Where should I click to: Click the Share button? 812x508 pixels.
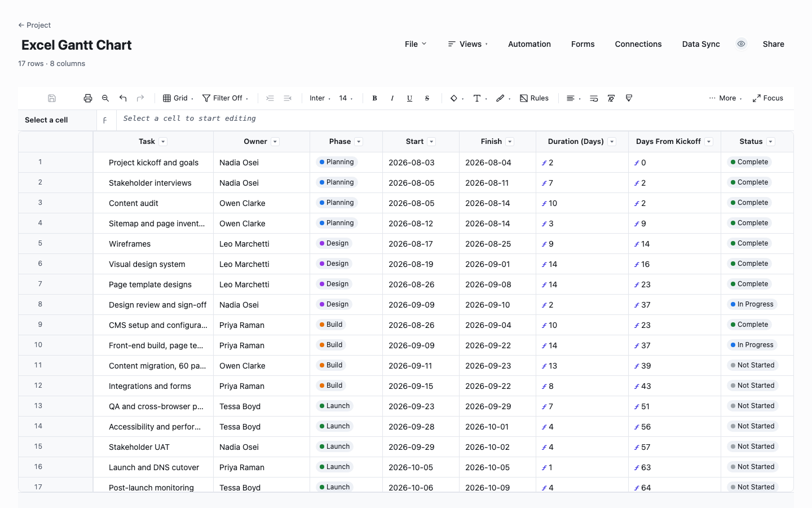click(774, 44)
